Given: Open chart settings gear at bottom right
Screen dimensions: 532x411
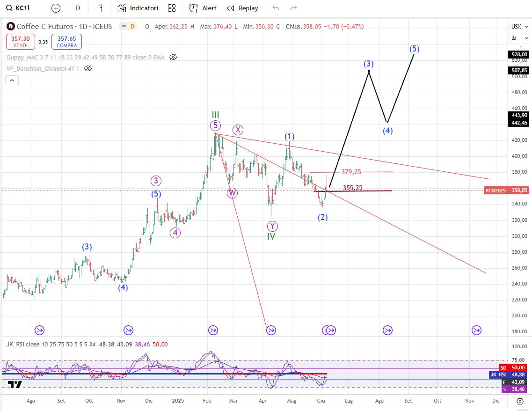Looking at the screenshot, I should [519, 401].
